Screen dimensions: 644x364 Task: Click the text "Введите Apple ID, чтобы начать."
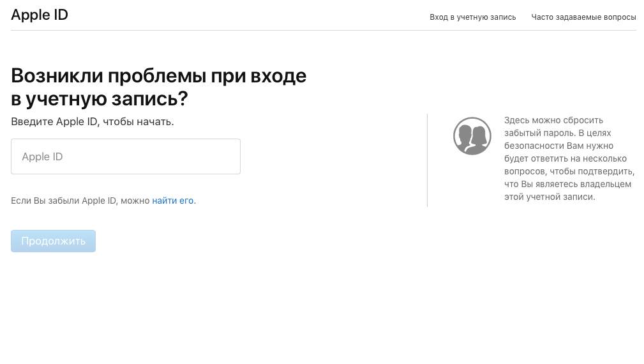(x=93, y=121)
